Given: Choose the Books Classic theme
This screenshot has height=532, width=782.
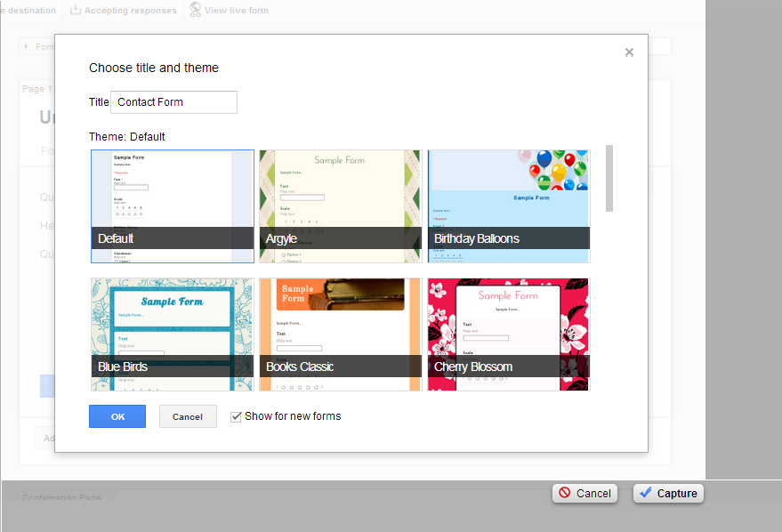Looking at the screenshot, I should [x=340, y=334].
